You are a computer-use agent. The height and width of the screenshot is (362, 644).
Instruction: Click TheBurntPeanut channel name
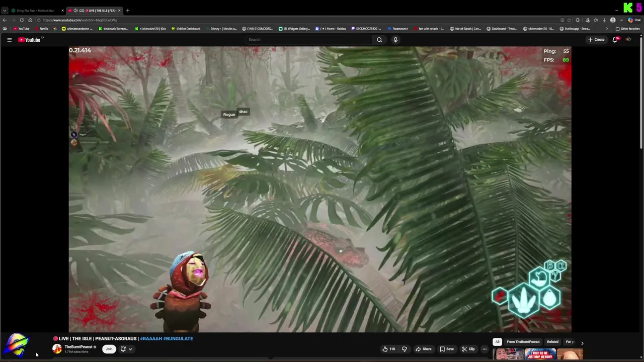tap(78, 347)
